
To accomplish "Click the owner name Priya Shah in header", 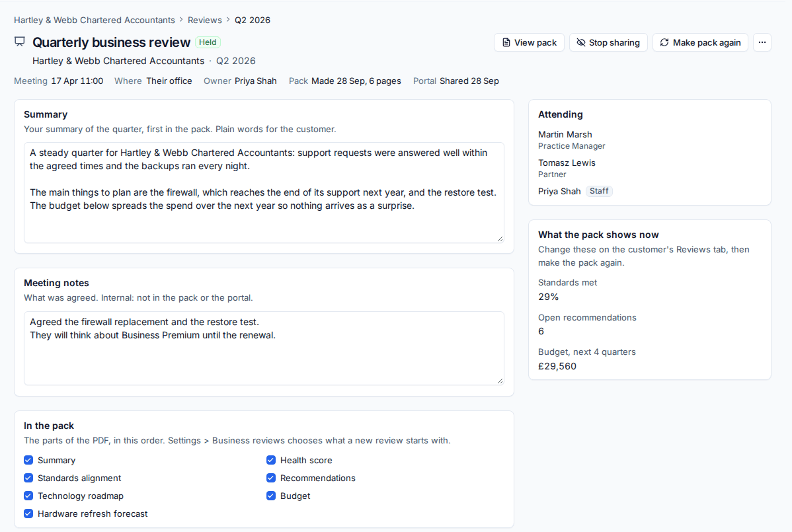I will 256,81.
